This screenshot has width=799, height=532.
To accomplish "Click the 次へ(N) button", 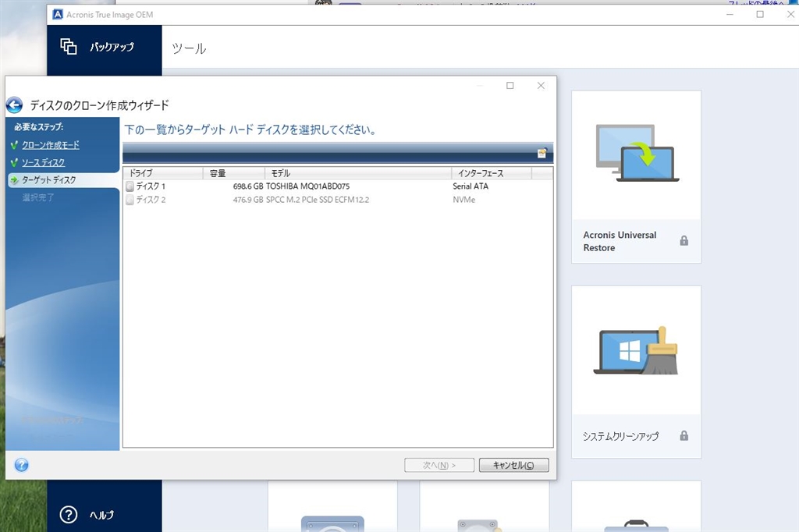I will pyautogui.click(x=439, y=465).
